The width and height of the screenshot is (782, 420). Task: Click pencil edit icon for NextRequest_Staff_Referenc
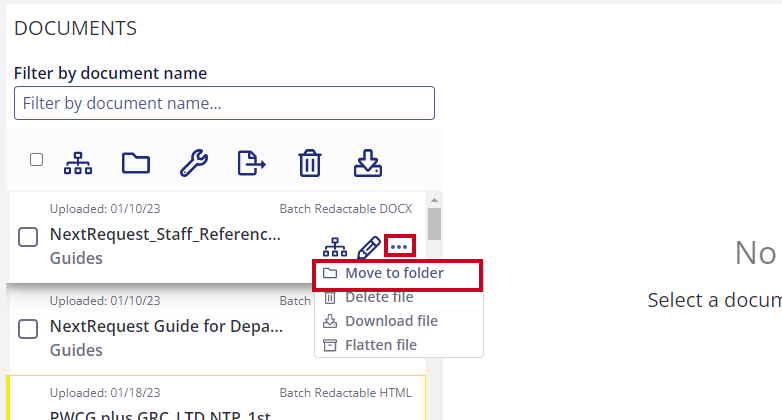pyautogui.click(x=369, y=247)
